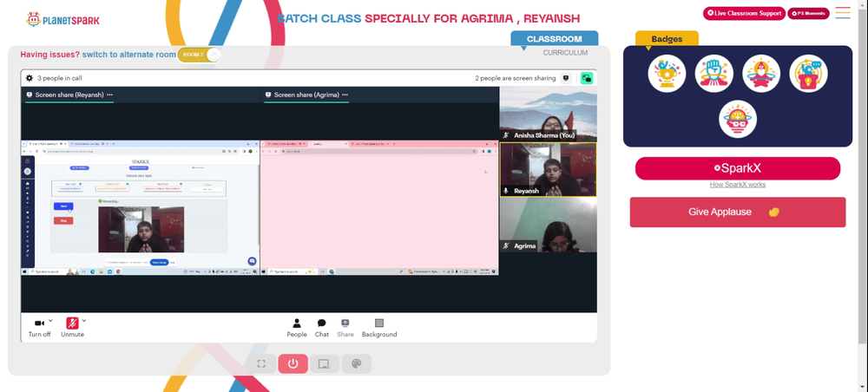
Task: Select the CURRICULUM tab
Action: (565, 53)
